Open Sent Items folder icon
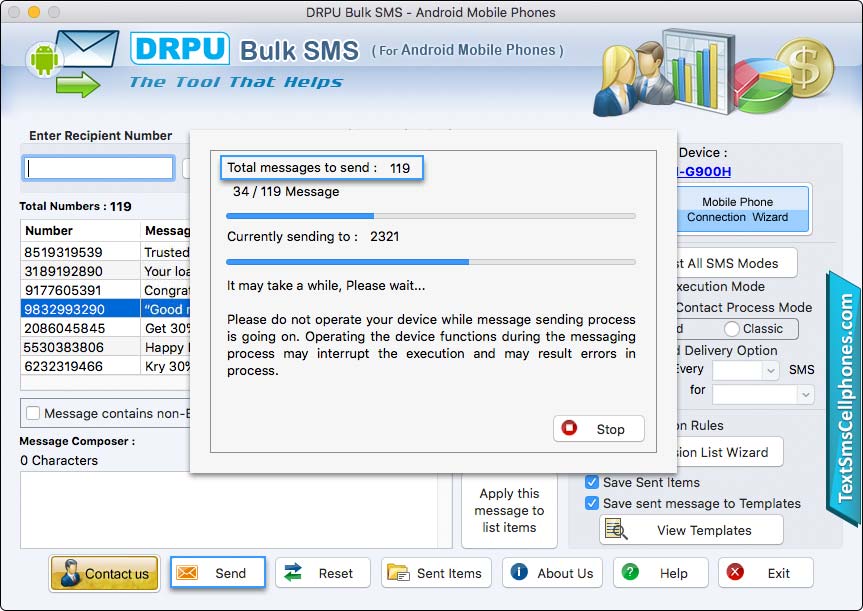863x611 pixels. coord(398,573)
